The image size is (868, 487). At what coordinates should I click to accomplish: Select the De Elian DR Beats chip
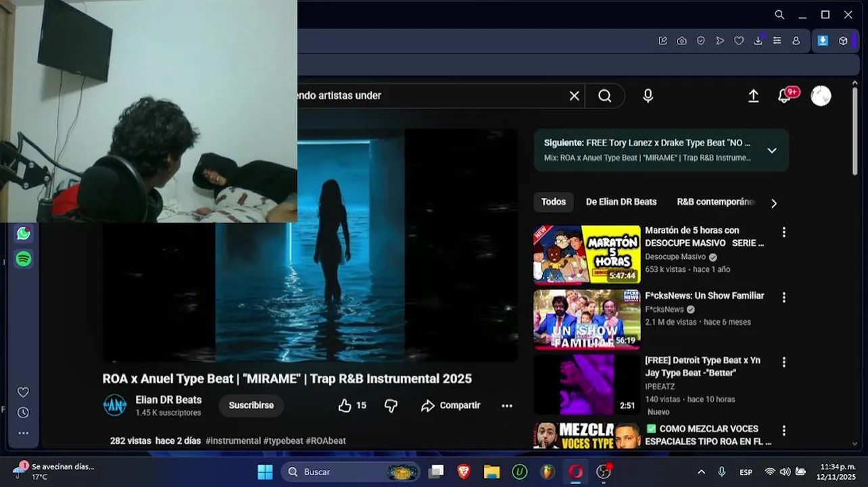[621, 202]
